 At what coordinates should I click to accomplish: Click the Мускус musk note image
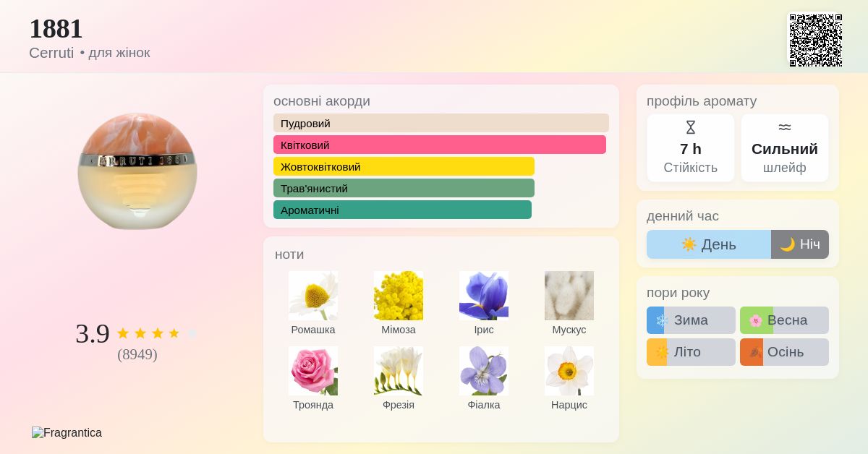pyautogui.click(x=569, y=296)
